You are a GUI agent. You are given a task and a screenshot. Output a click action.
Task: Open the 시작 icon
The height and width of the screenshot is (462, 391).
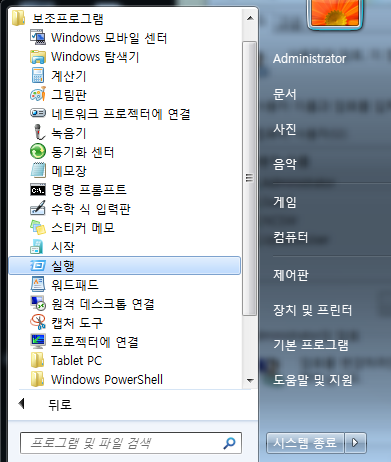(x=37, y=247)
